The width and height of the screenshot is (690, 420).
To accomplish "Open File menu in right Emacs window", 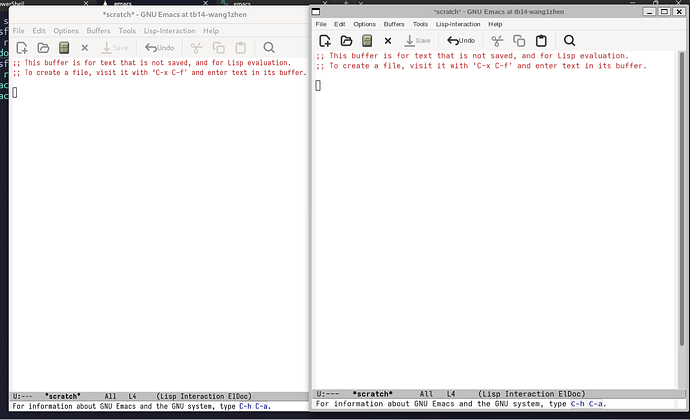I will 321,24.
